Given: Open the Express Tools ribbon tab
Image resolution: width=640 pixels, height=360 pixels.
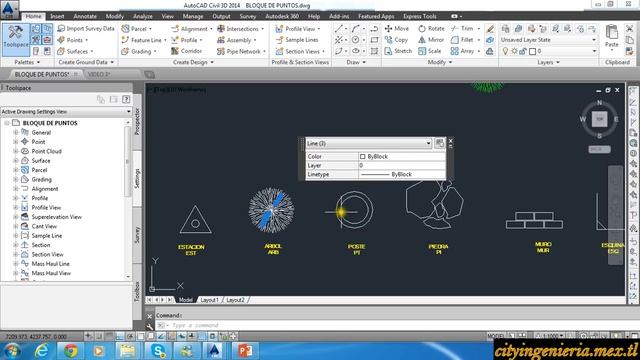Looking at the screenshot, I should pos(420,16).
